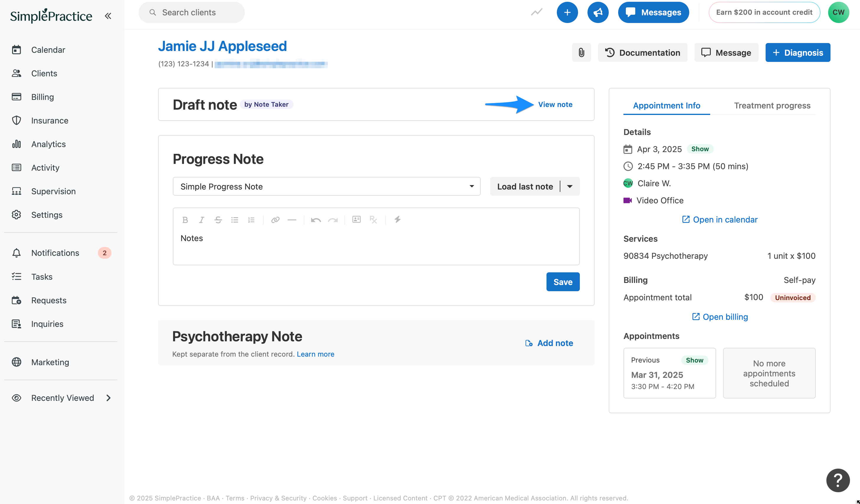Undo the last edit in the editor
The height and width of the screenshot is (504, 860).
click(316, 220)
